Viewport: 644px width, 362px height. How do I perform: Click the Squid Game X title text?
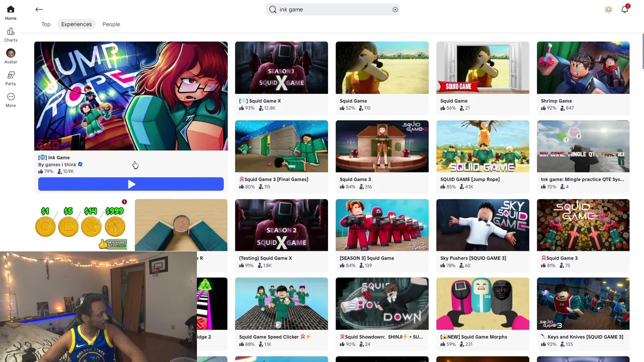[260, 101]
